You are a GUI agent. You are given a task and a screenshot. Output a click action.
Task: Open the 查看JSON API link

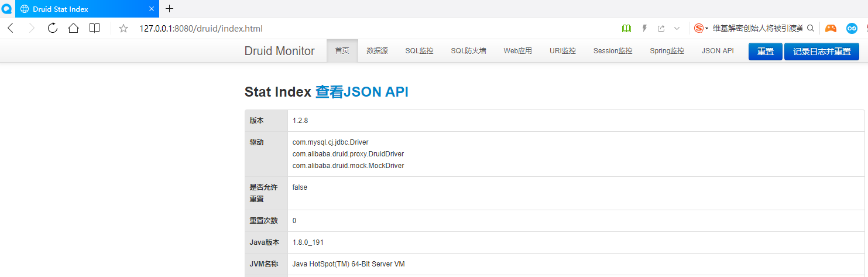point(362,92)
